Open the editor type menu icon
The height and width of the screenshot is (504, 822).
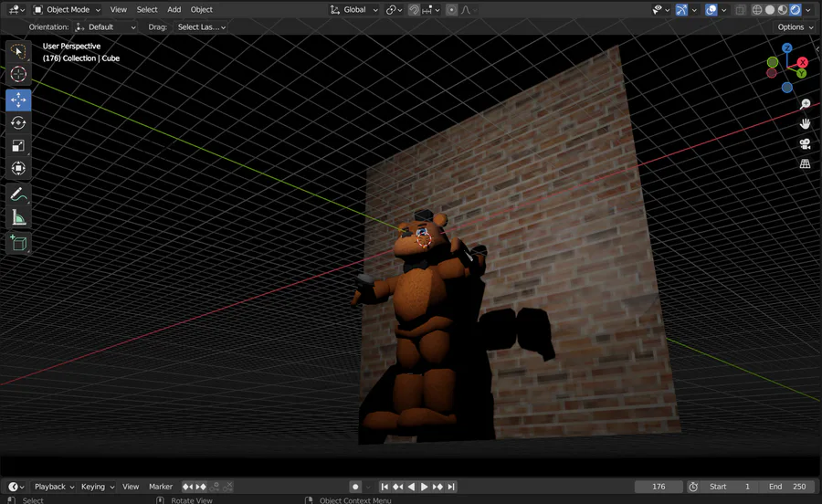coord(16,9)
